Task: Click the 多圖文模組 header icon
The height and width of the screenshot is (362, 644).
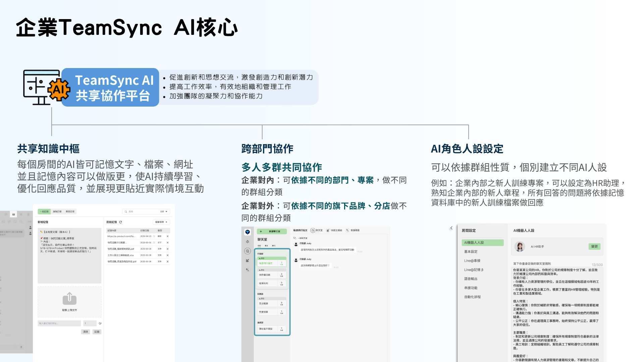Action: 328,230
